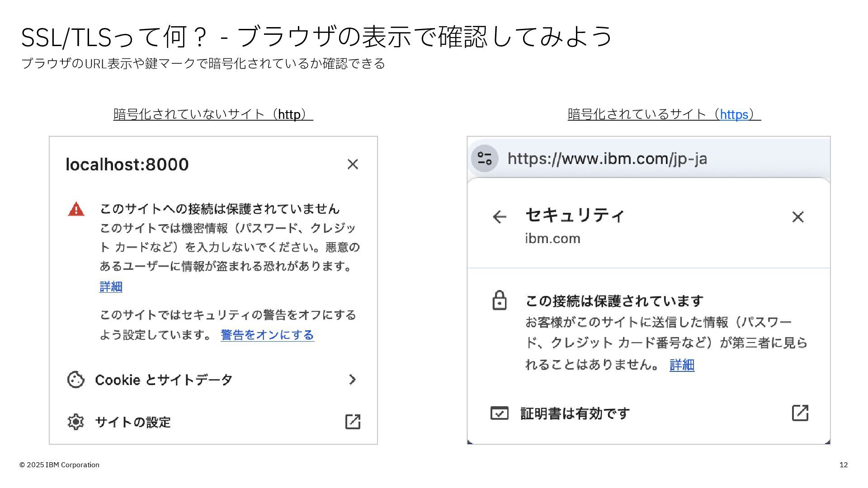Click the red warning triangle icon
Image resolution: width=868 pixels, height=488 pixels.
click(x=76, y=209)
